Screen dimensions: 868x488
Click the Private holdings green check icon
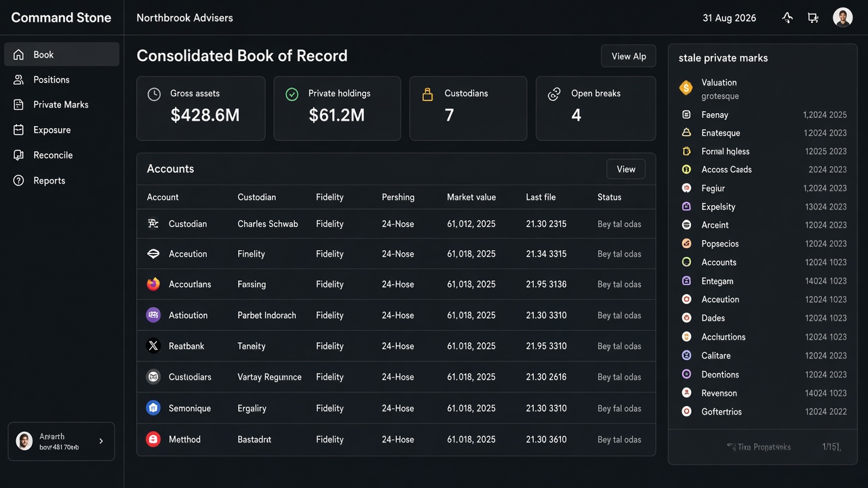pos(292,94)
